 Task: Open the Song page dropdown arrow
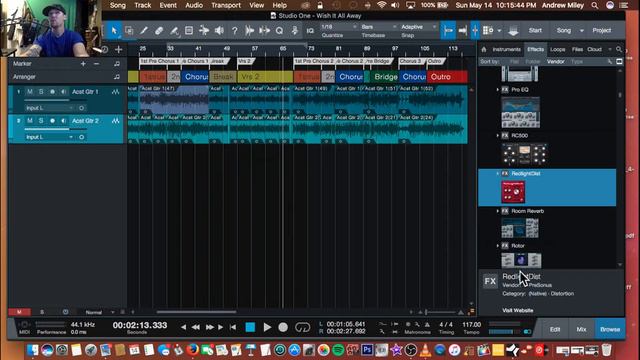(x=582, y=31)
